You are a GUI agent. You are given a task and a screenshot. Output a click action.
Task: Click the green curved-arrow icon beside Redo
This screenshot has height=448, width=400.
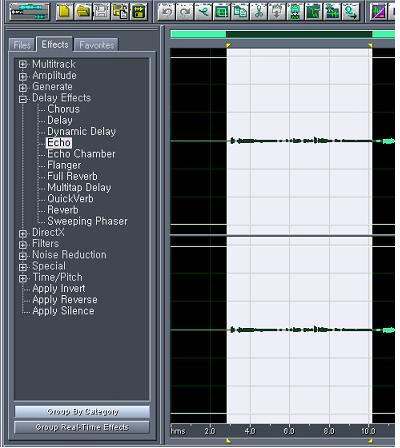pos(203,12)
